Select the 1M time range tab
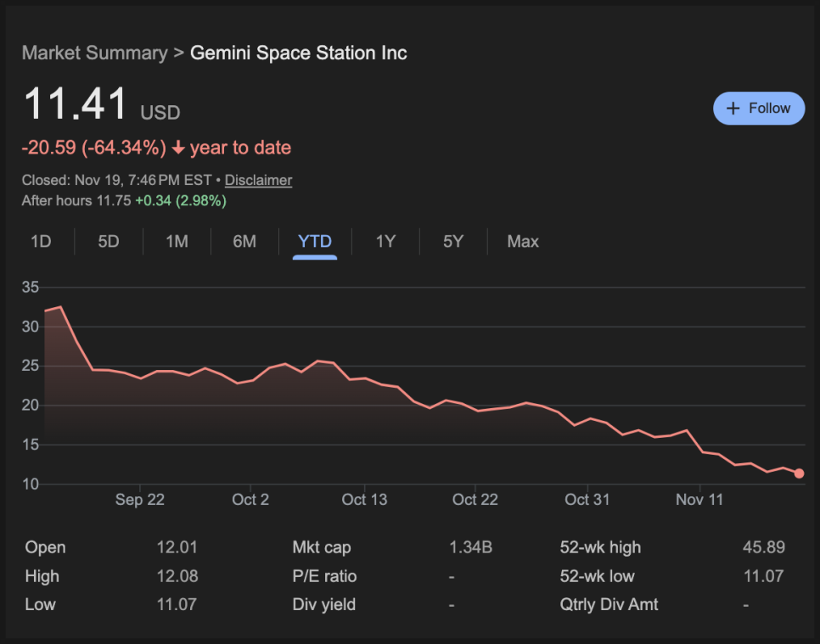The width and height of the screenshot is (820, 644). tap(177, 242)
